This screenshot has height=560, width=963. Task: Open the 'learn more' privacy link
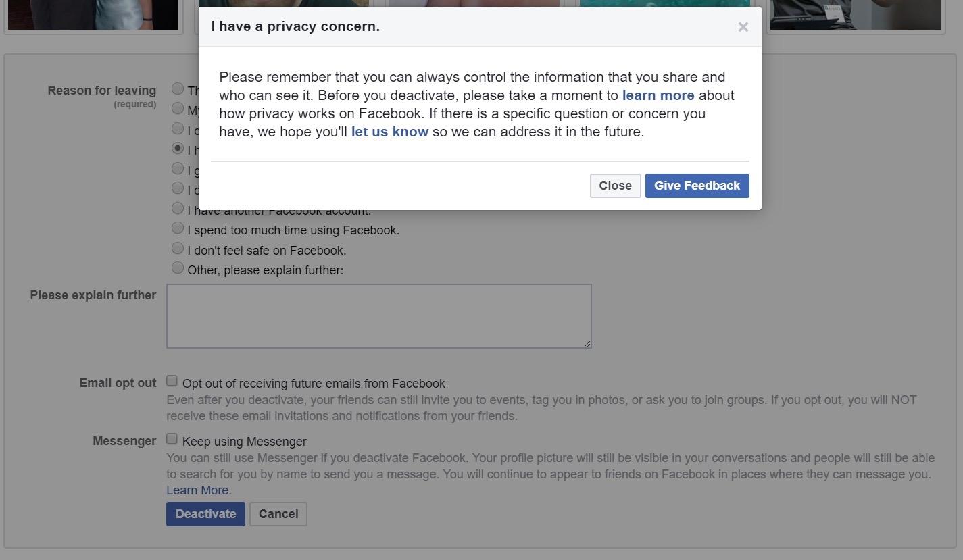658,95
